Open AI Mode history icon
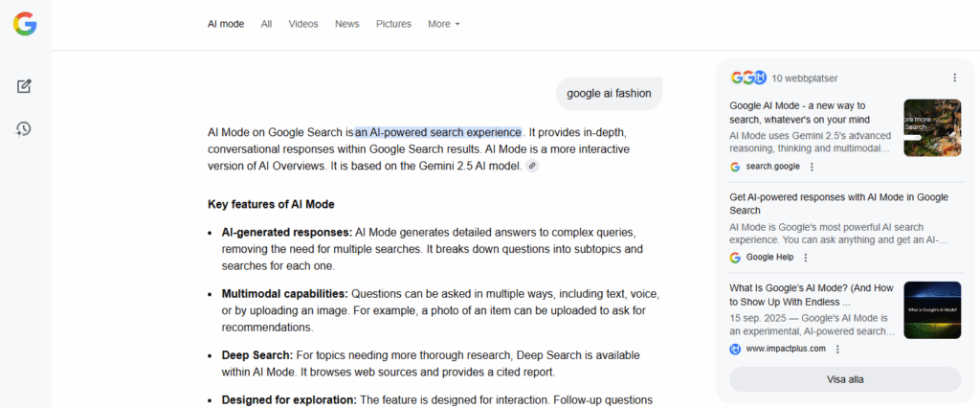Viewport: 980px width, 408px height. point(25,128)
